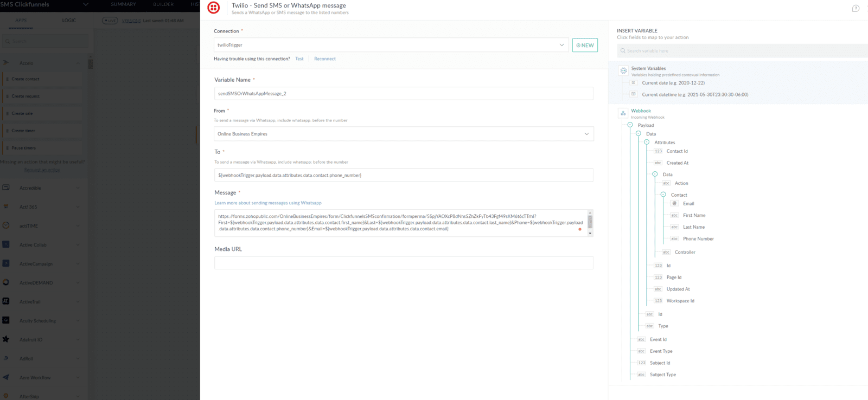Click the Variable Name input field
Viewport: 868px width, 400px height.
pos(404,93)
